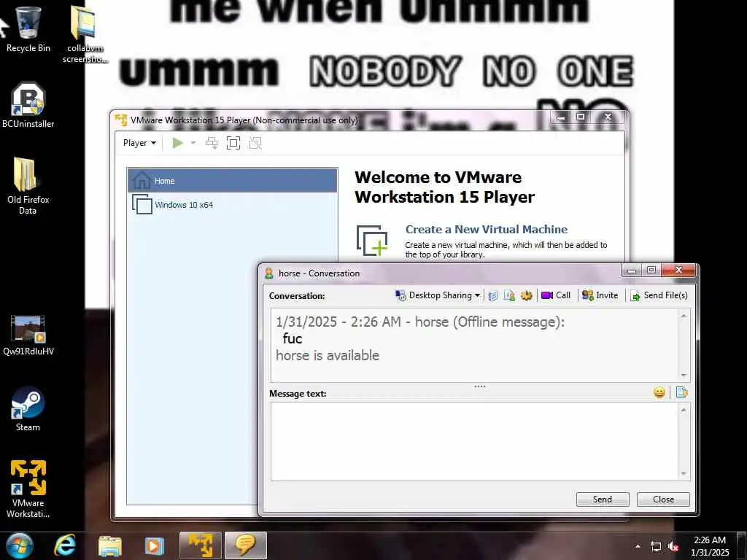Select the Old Firefox Data folder
Image resolution: width=747 pixels, height=560 pixels.
click(x=28, y=186)
